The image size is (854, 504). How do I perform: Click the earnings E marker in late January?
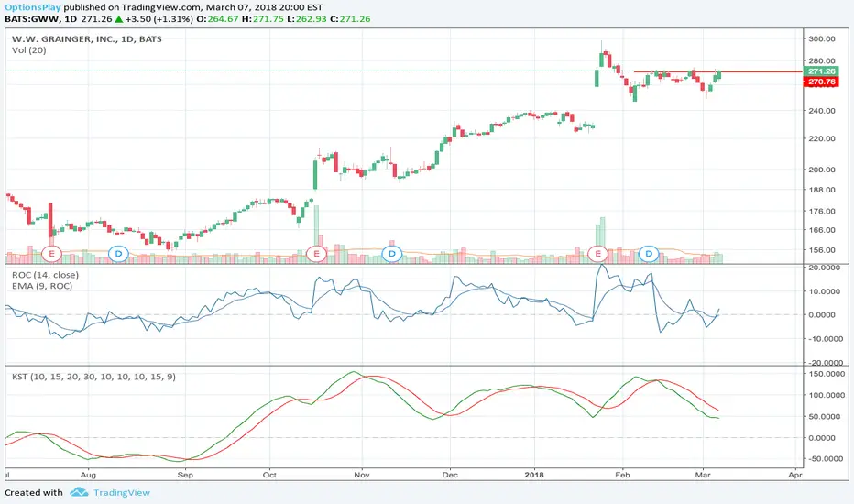598,253
